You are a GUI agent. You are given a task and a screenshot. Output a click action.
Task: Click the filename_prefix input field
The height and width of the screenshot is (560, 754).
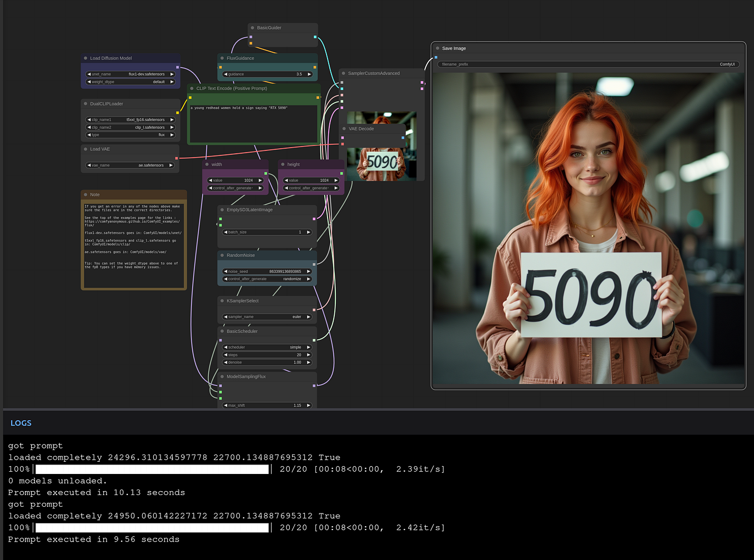[x=587, y=64]
